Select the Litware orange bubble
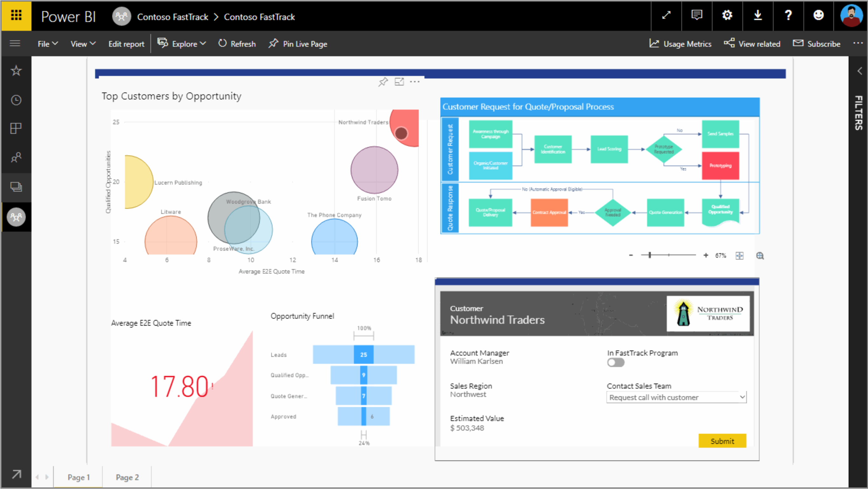The image size is (868, 489). point(171,236)
